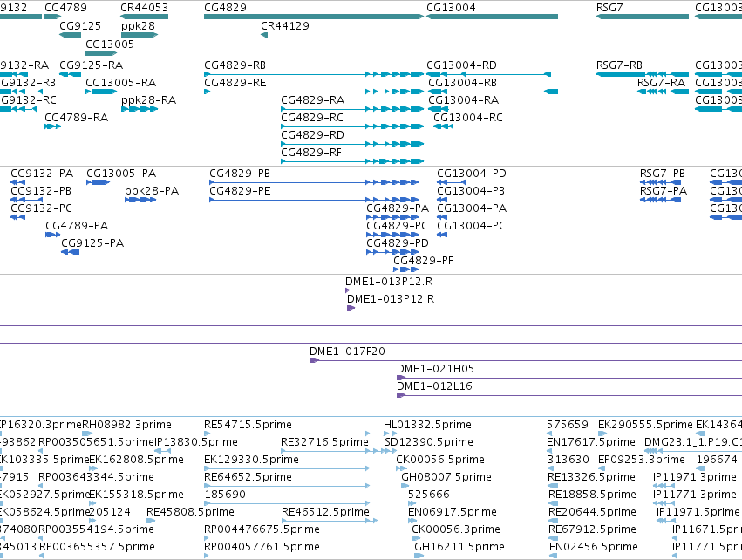Click the CG13004-RD transcript

[489, 74]
